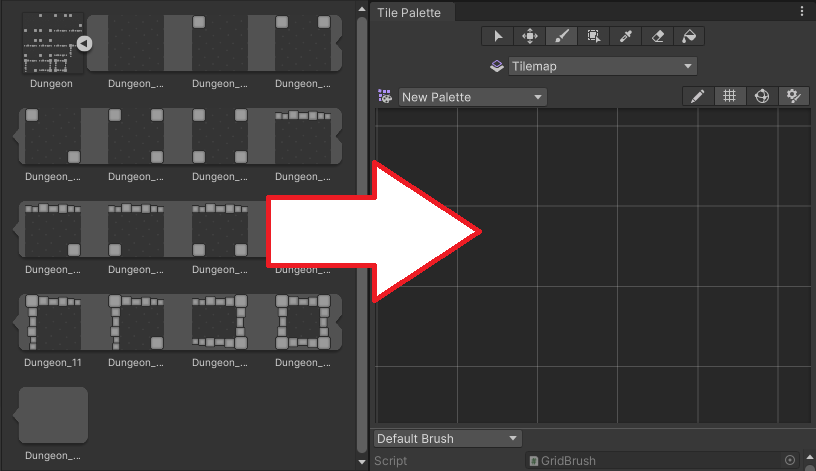The width and height of the screenshot is (816, 471).
Task: Open the Default Brush dropdown
Action: 448,439
